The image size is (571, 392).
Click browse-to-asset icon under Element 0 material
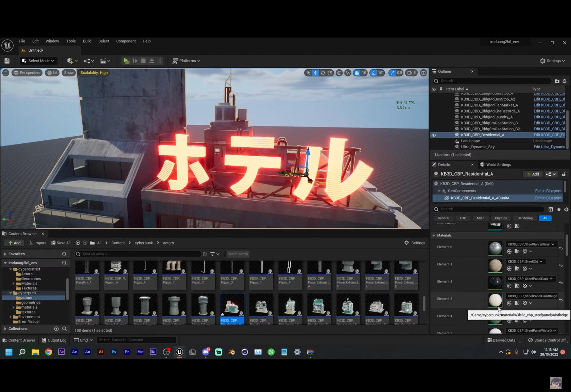[x=517, y=252]
